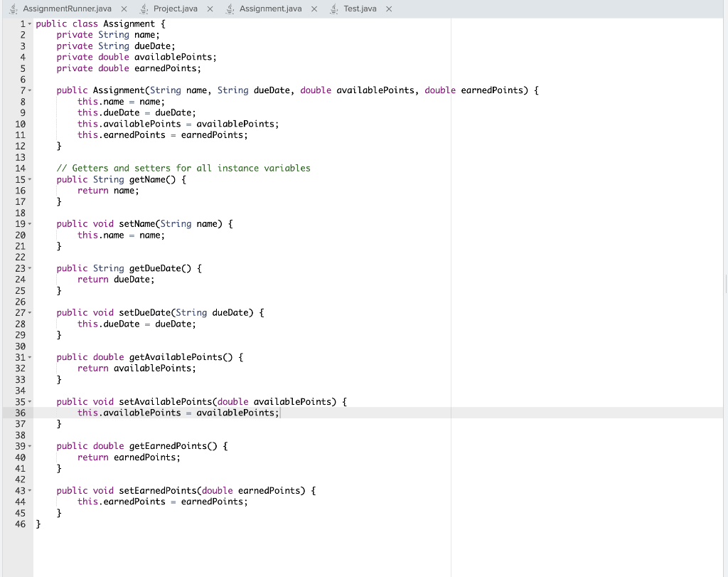728x577 pixels.
Task: Click the Java icon on Test.java tab
Action: pyautogui.click(x=334, y=9)
